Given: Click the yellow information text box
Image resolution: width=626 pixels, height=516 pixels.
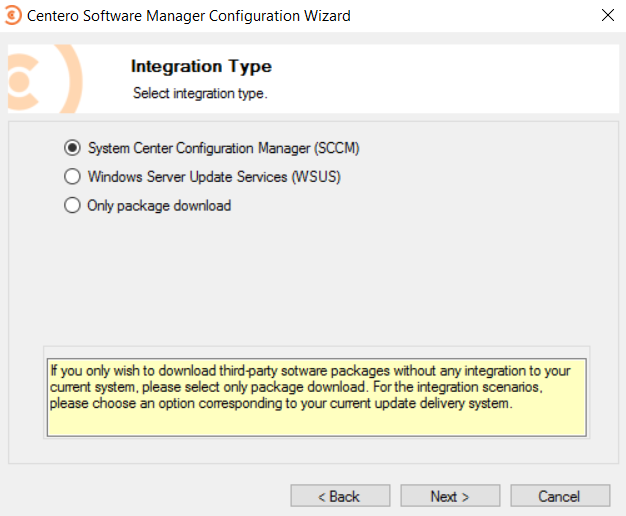Looking at the screenshot, I should 317,397.
